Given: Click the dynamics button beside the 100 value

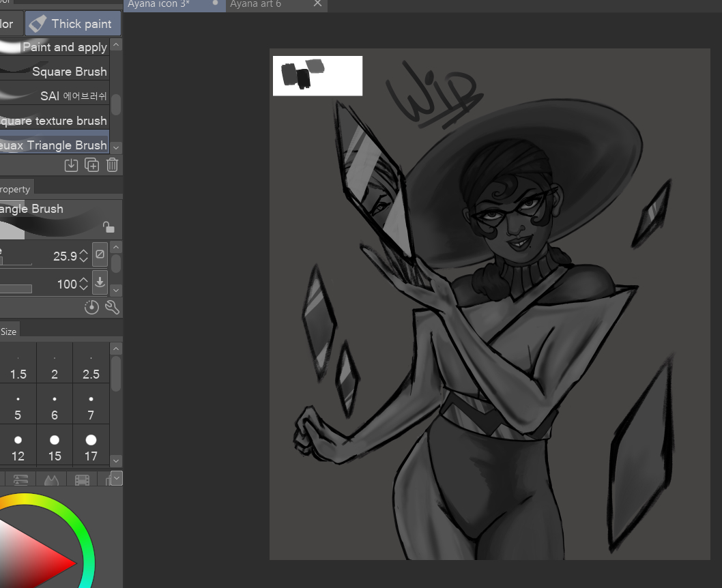Looking at the screenshot, I should 100,282.
